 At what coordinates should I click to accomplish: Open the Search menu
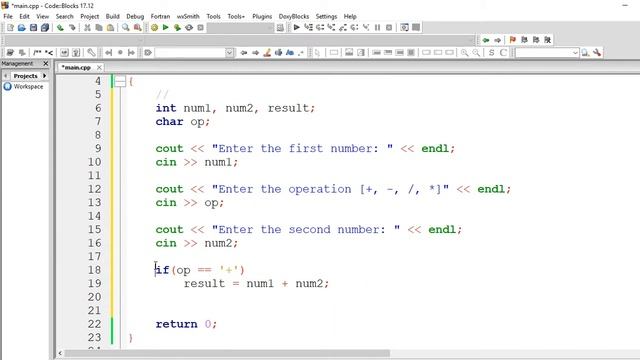coord(64,16)
